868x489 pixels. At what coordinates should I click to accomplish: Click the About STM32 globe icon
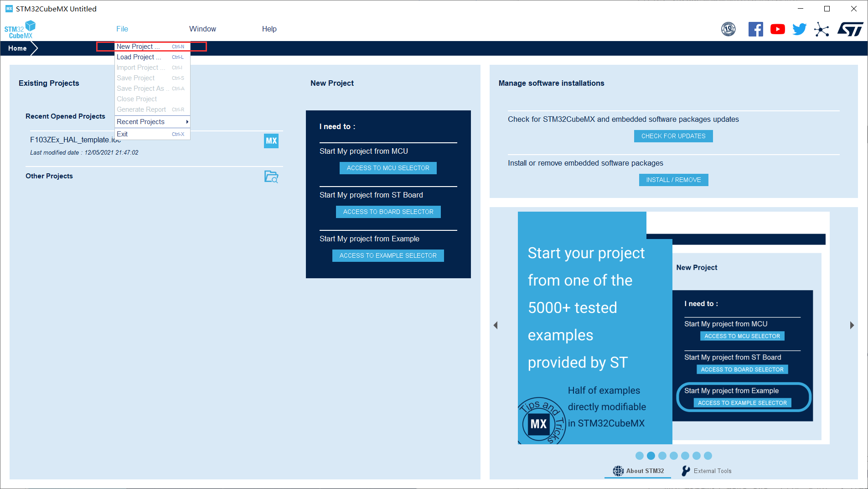tap(618, 471)
